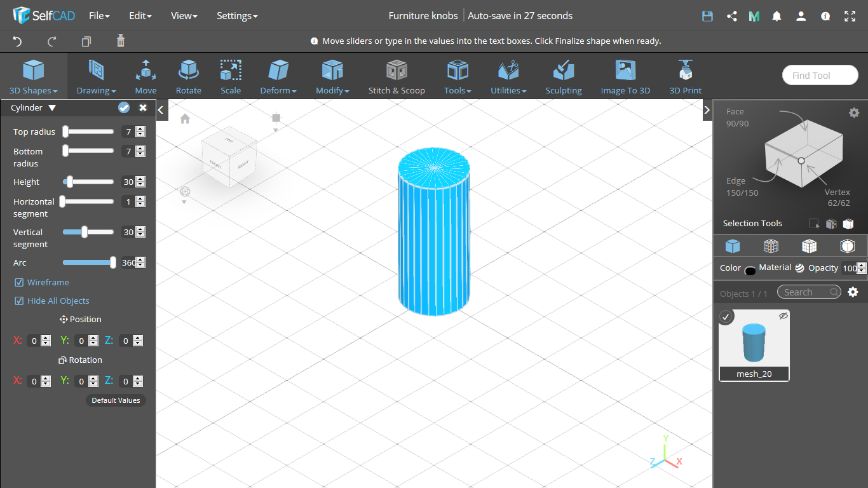The image size is (868, 488).
Task: Select the Rotate tool
Action: [x=189, y=77]
